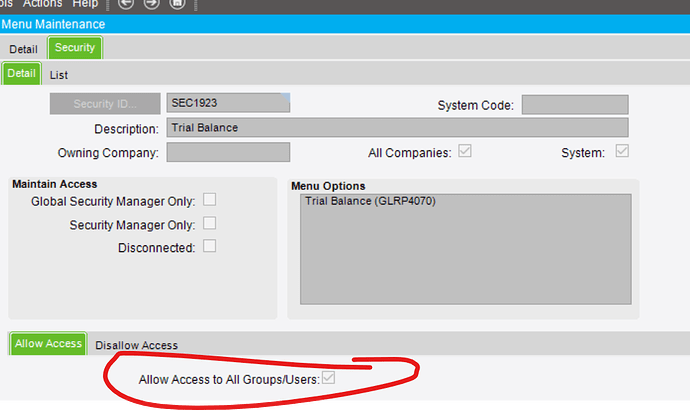Click the save icon in the toolbar
The height and width of the screenshot is (410, 690).
178,4
